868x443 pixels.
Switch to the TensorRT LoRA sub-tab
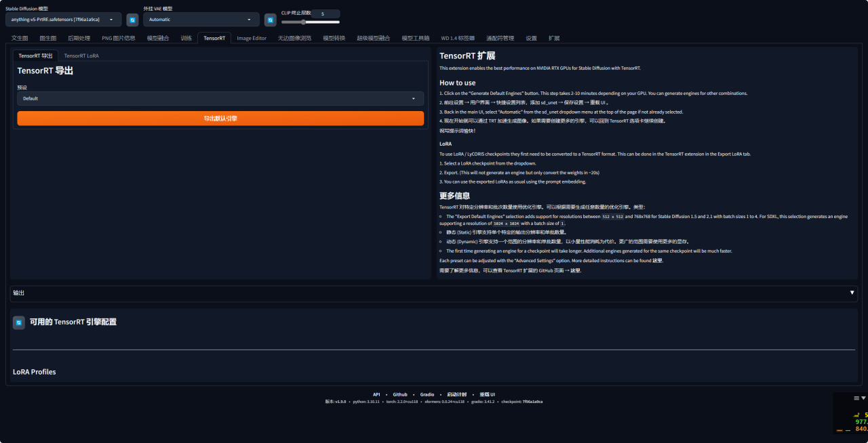click(x=81, y=56)
